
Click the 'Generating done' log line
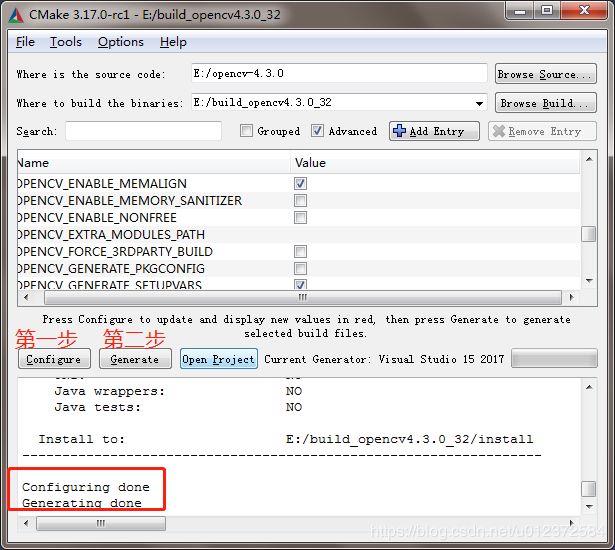click(x=82, y=503)
